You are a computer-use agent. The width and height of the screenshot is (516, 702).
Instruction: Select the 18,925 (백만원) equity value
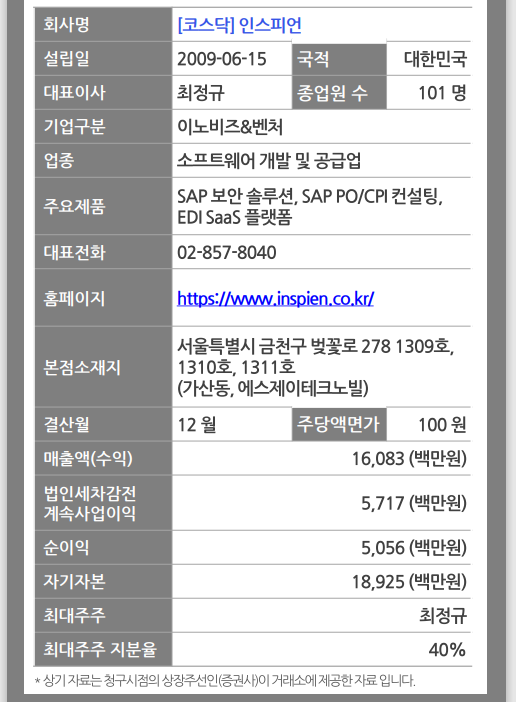409,582
